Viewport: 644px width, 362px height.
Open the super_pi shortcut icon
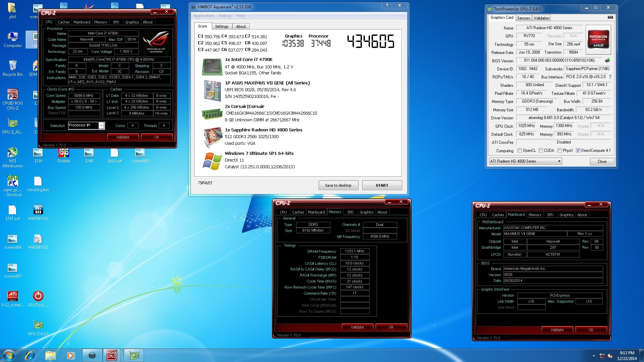coord(13,186)
